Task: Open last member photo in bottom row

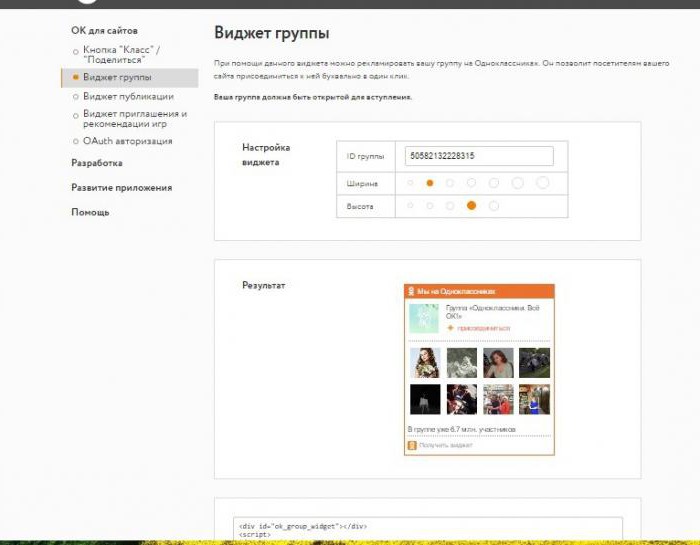Action: point(534,399)
